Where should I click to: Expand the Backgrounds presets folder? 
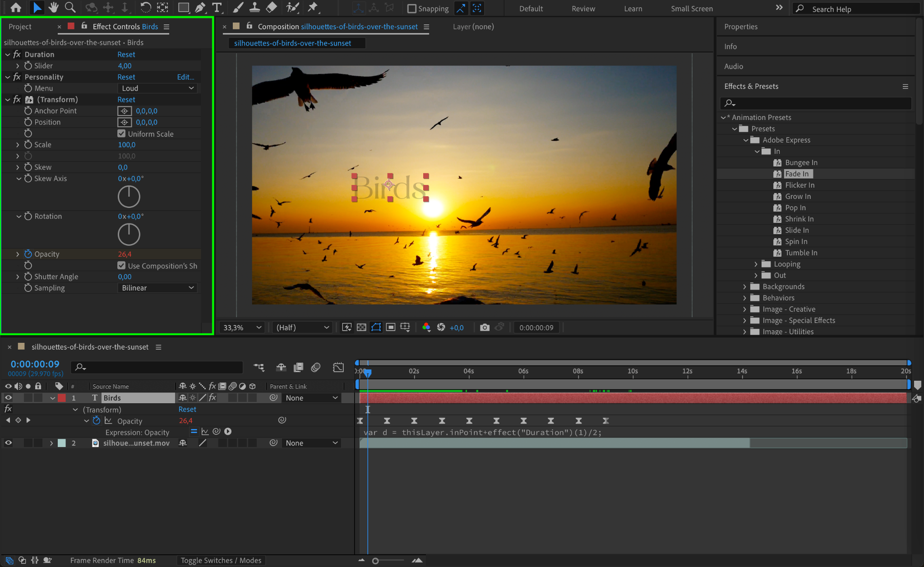(x=745, y=286)
